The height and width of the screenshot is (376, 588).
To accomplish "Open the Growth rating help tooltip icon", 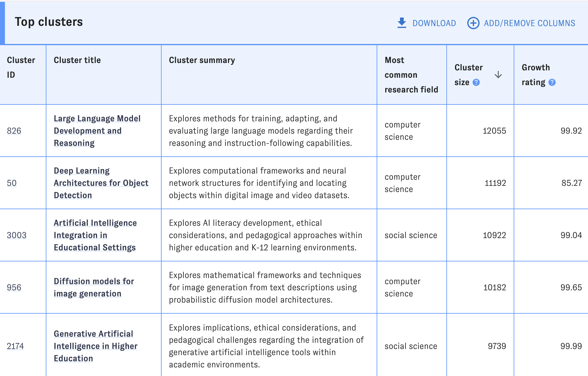I will pyautogui.click(x=552, y=82).
